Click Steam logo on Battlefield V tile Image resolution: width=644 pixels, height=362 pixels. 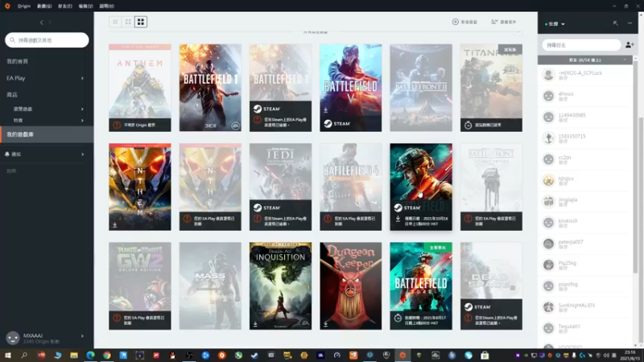[328, 124]
